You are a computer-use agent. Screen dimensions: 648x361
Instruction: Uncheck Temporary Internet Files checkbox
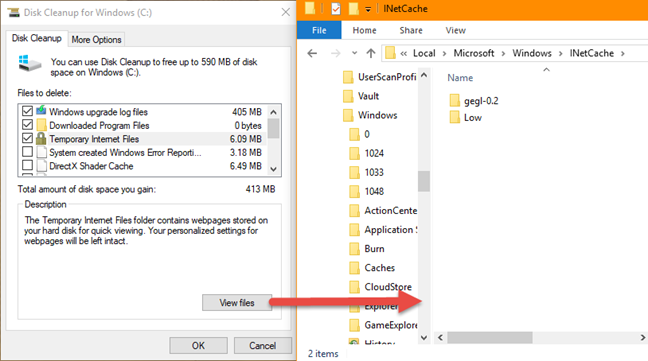[x=27, y=138]
